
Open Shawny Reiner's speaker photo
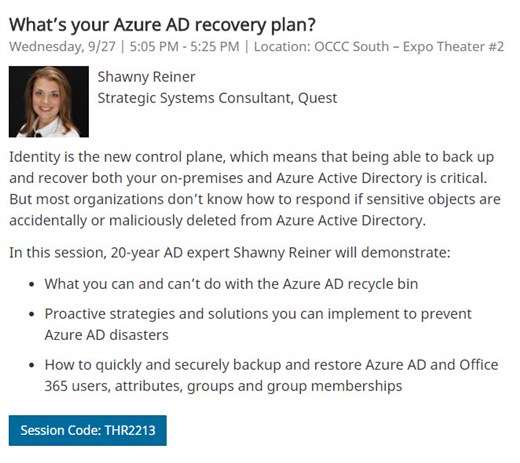(x=49, y=102)
